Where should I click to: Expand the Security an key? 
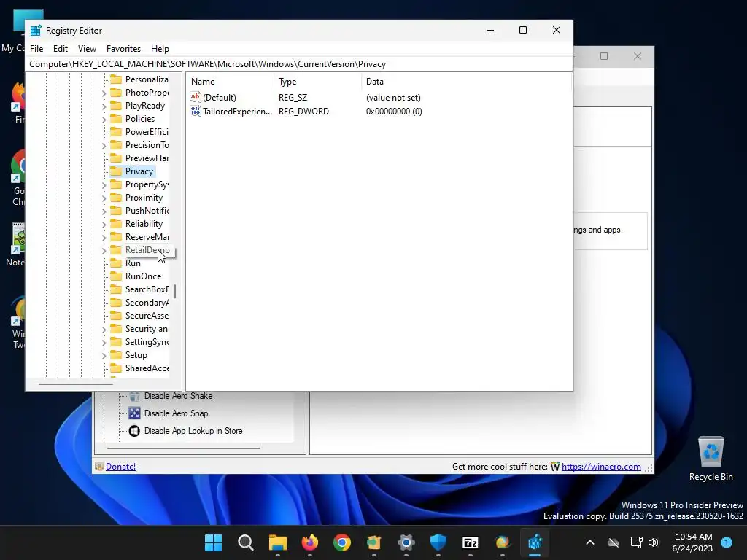(104, 329)
